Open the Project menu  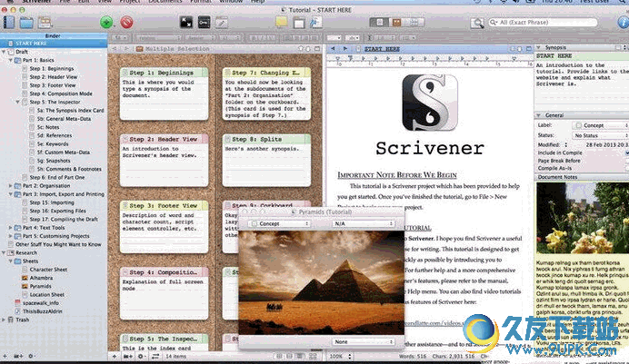click(130, 2)
